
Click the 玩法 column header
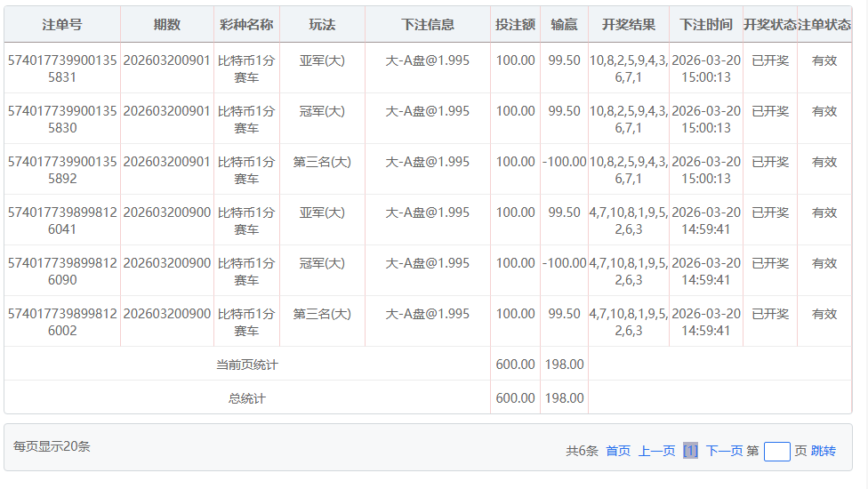(x=322, y=25)
